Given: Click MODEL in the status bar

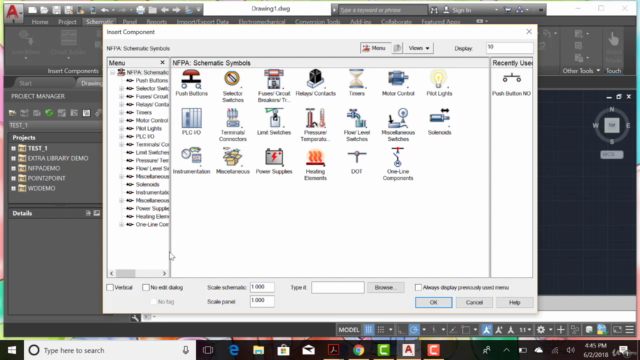Looking at the screenshot, I should 349,330.
